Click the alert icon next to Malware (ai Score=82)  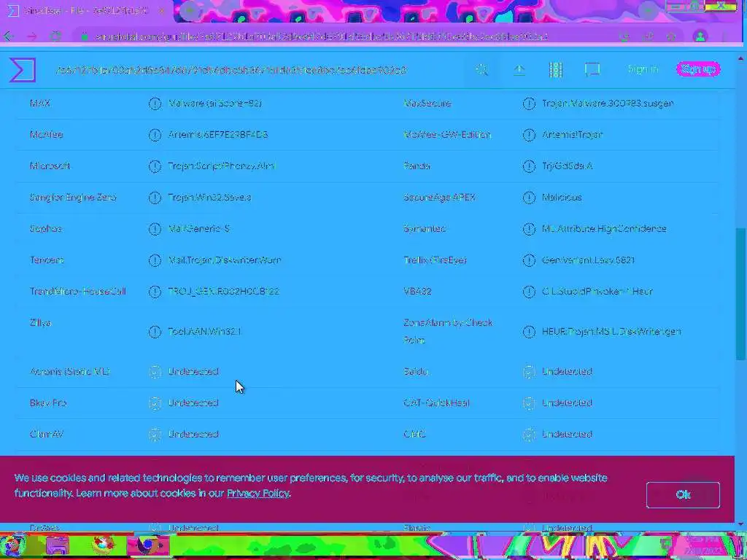click(155, 104)
